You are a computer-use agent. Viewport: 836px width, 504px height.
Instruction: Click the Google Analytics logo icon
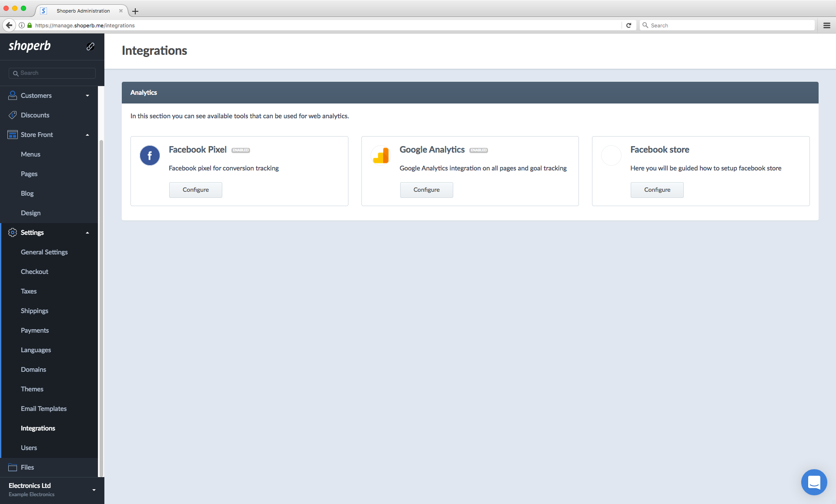(381, 155)
